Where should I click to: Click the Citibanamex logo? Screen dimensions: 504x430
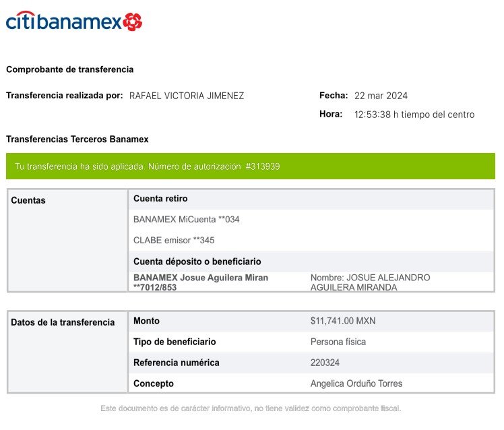[x=74, y=21]
